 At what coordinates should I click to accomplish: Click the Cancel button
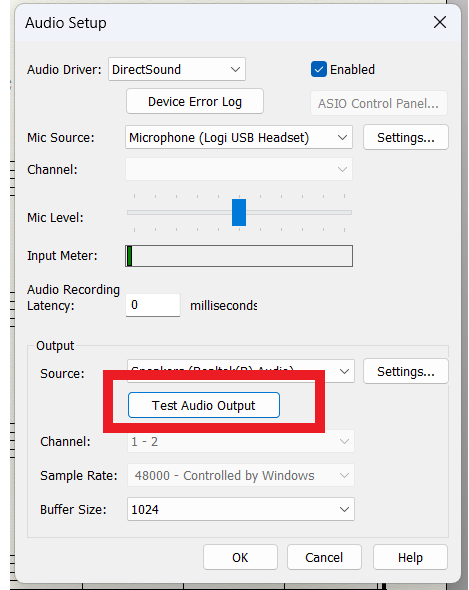[x=324, y=557]
